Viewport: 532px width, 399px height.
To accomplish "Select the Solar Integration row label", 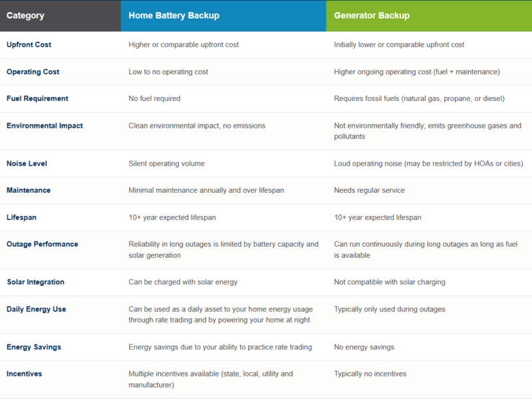I will (36, 282).
